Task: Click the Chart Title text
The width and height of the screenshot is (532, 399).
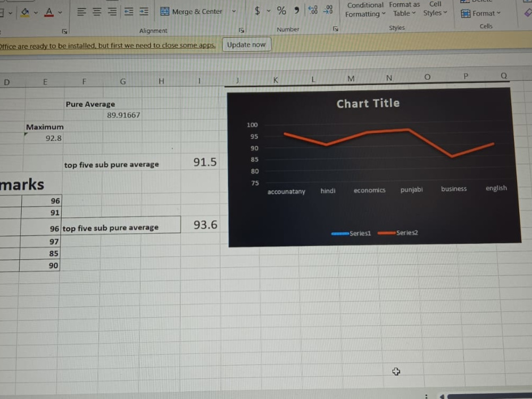Action: pos(368,103)
